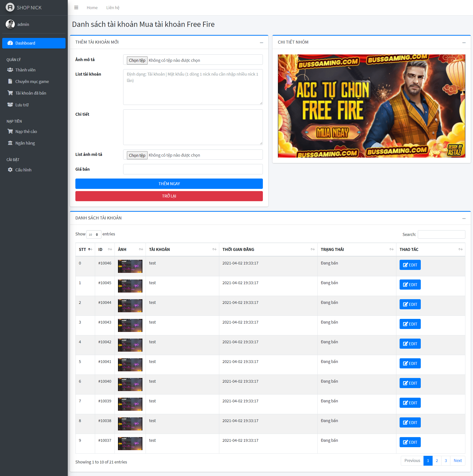The width and height of the screenshot is (473, 476).
Task: Open Thành viên members icon in sidebar
Action: 10,70
